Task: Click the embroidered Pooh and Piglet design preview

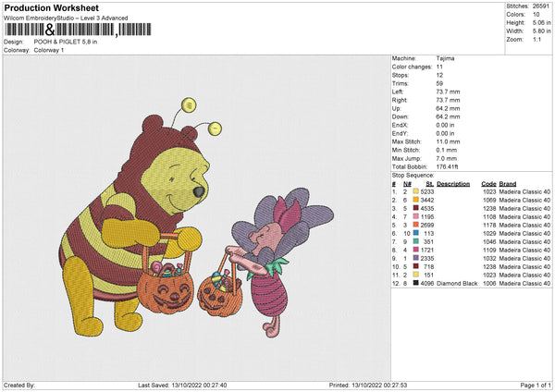Action: coord(196,217)
